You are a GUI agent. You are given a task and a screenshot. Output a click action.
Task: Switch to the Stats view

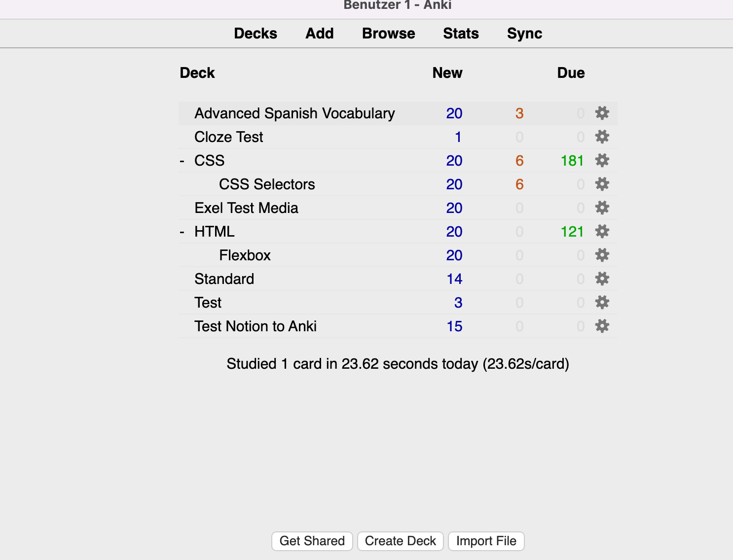(460, 33)
